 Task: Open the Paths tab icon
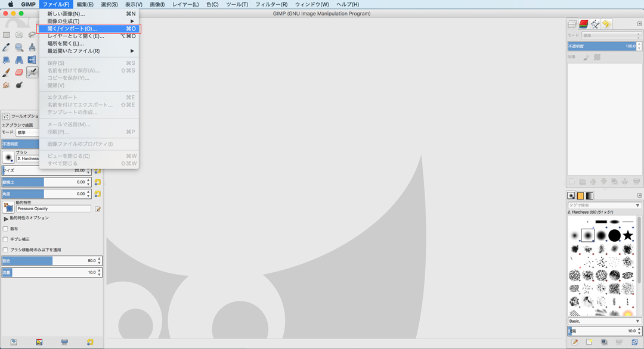click(x=595, y=24)
